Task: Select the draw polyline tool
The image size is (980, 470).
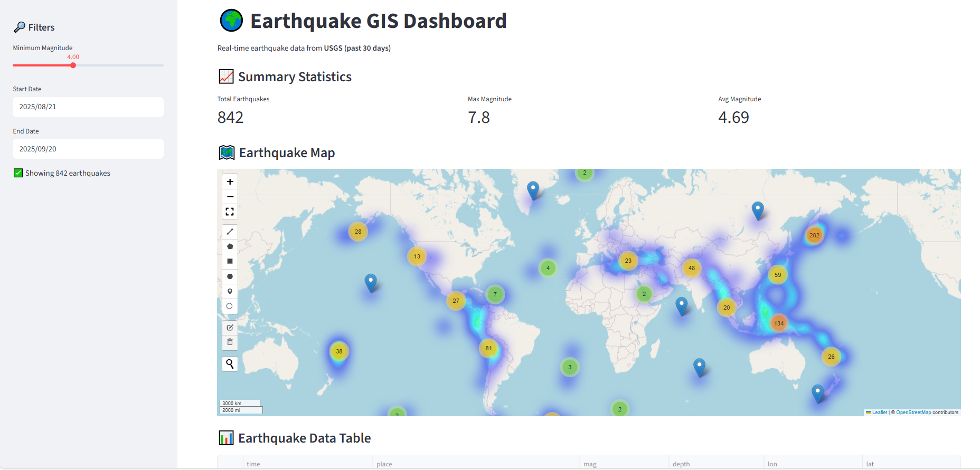Action: point(230,232)
